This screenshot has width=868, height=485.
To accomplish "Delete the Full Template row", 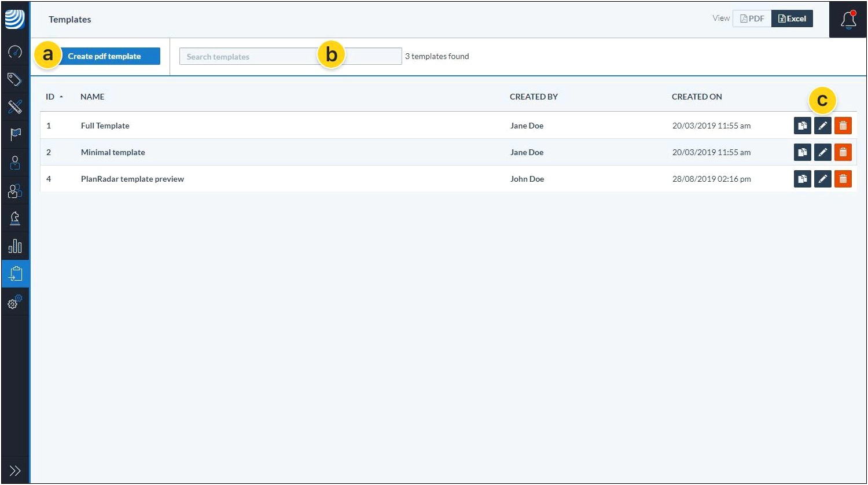I will pos(843,126).
